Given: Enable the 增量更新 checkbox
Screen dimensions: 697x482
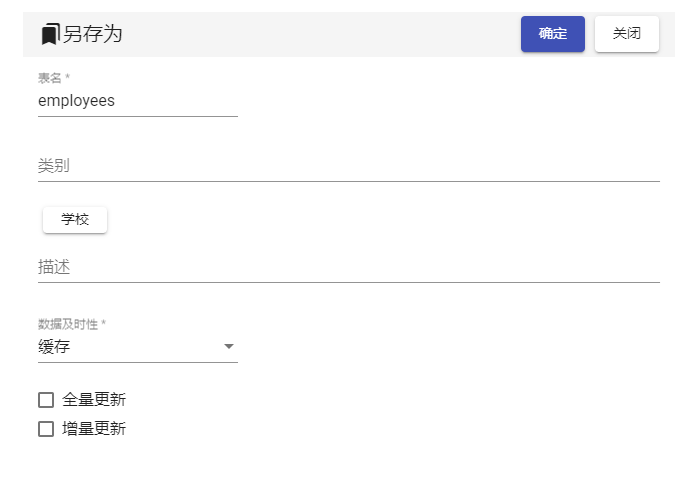Looking at the screenshot, I should tap(46, 429).
